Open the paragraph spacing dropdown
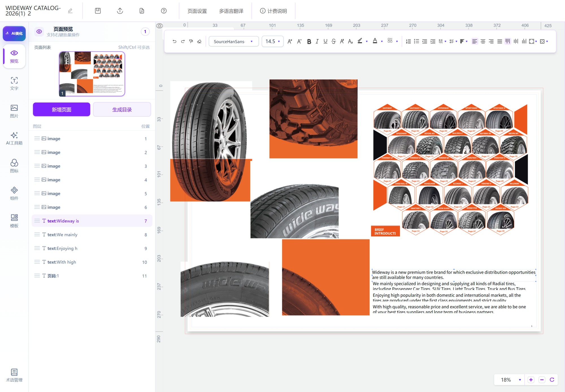 pyautogui.click(x=464, y=42)
